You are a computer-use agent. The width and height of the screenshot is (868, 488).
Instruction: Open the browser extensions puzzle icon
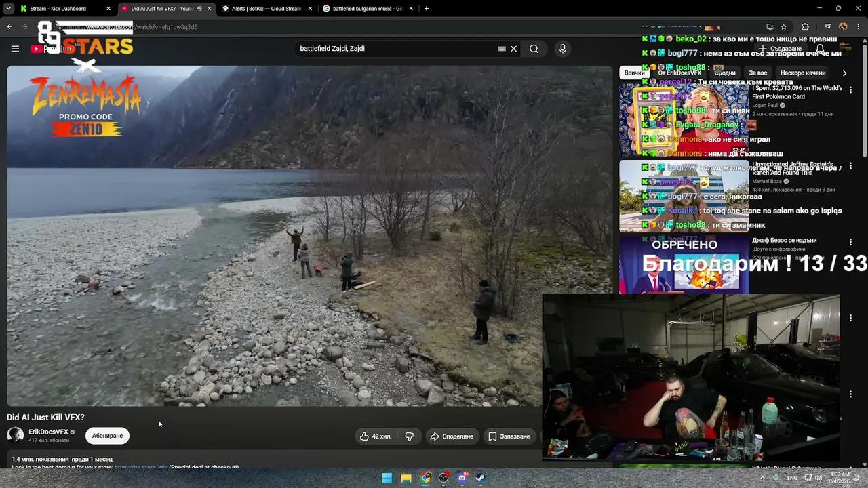click(x=805, y=27)
